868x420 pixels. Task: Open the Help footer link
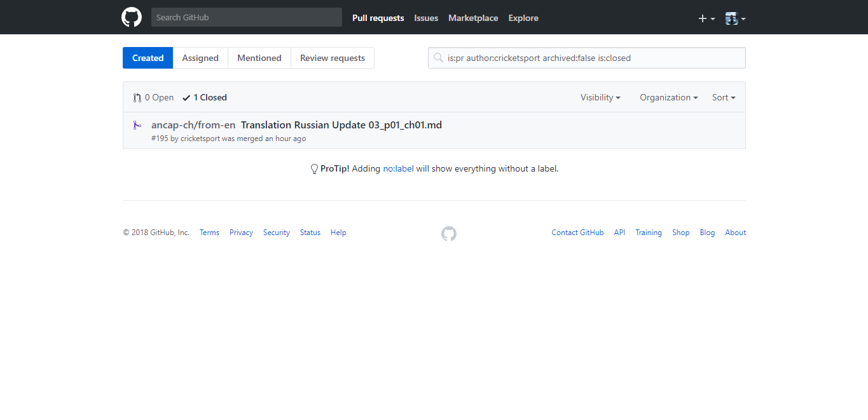(338, 233)
